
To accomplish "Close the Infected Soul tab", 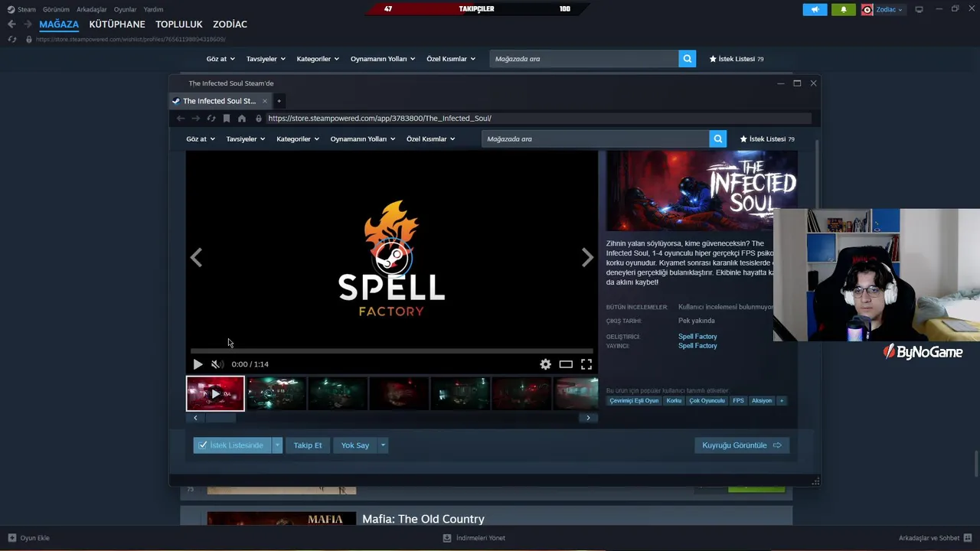I will tap(265, 101).
